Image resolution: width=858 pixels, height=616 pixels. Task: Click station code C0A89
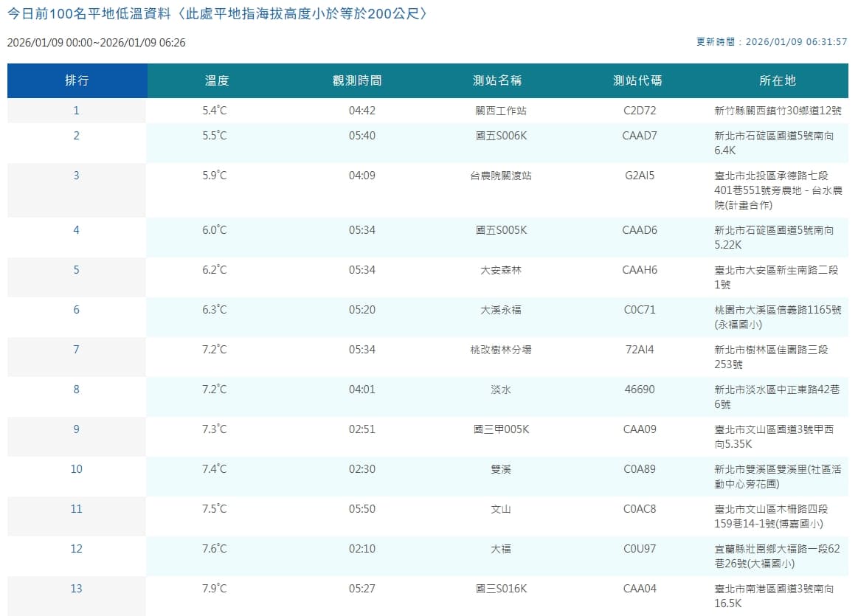coord(639,470)
